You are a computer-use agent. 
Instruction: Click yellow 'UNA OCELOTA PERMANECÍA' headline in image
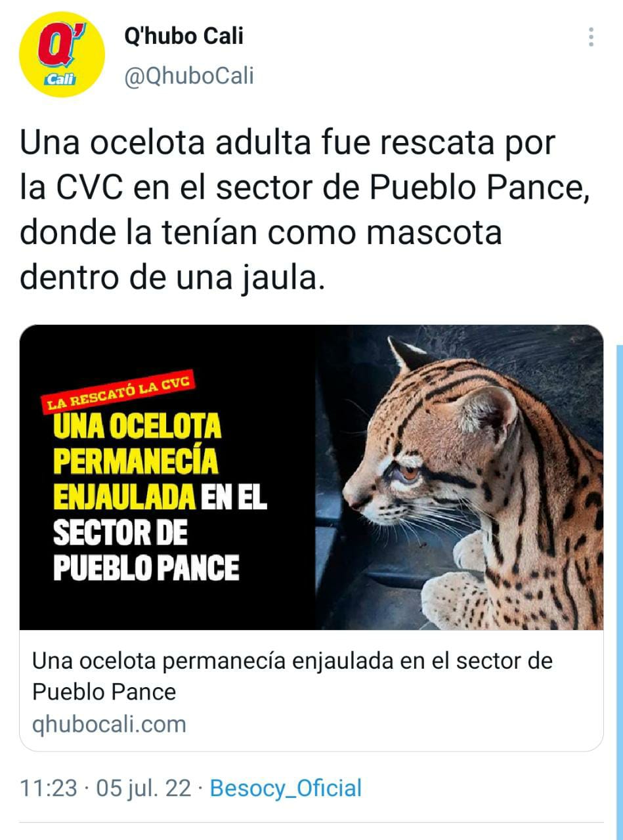(137, 445)
